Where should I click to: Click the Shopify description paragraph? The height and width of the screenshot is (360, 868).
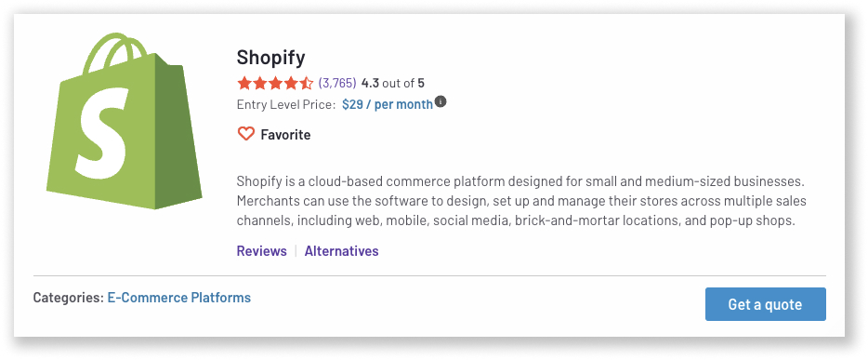(x=521, y=201)
